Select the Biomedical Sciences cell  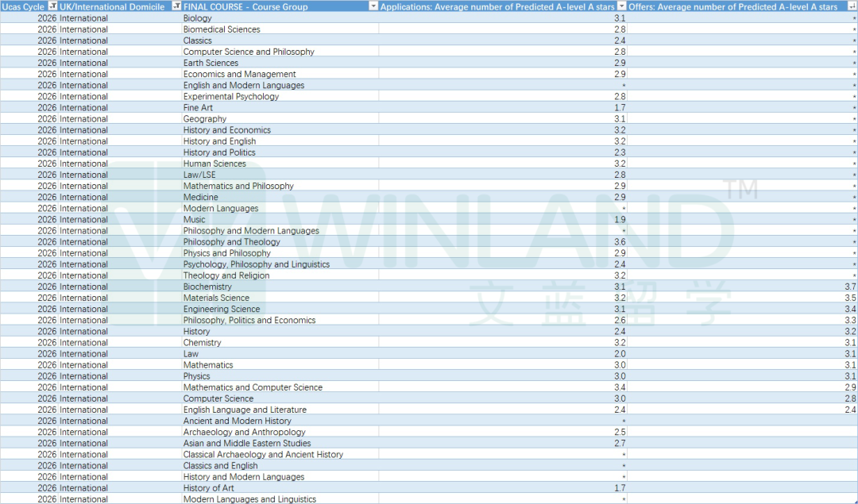[x=280, y=29]
